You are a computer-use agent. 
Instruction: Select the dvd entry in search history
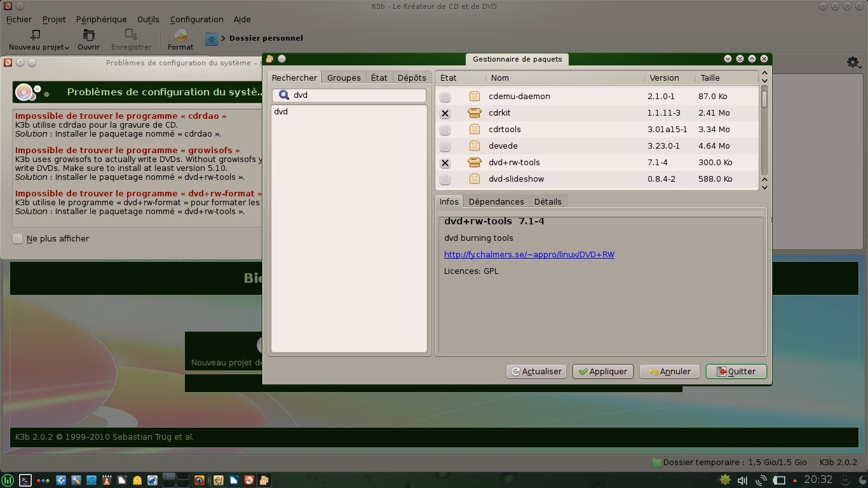[x=281, y=112]
